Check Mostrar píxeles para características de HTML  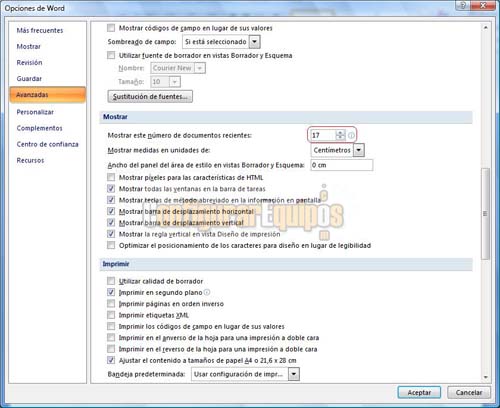point(111,177)
